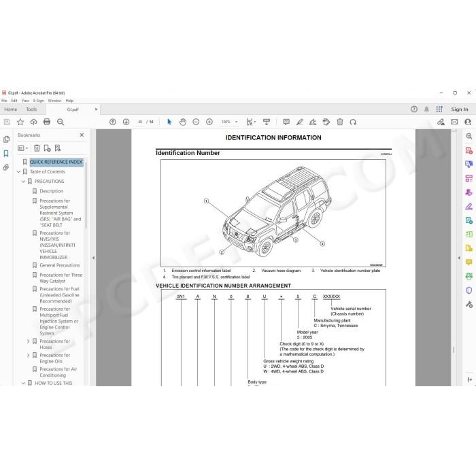Close the Bookmarks panel
Viewport: 476px width, 476px height.
point(82,135)
